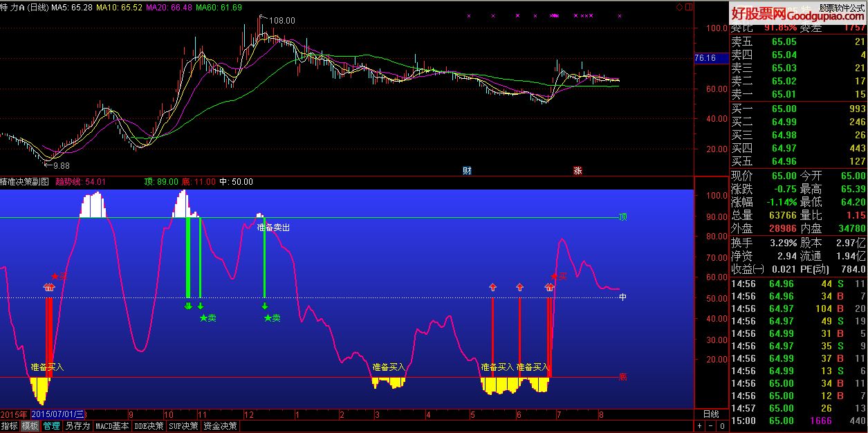Click the 2015/07/01 date marker on the timeline
868x433 pixels.
58,414
